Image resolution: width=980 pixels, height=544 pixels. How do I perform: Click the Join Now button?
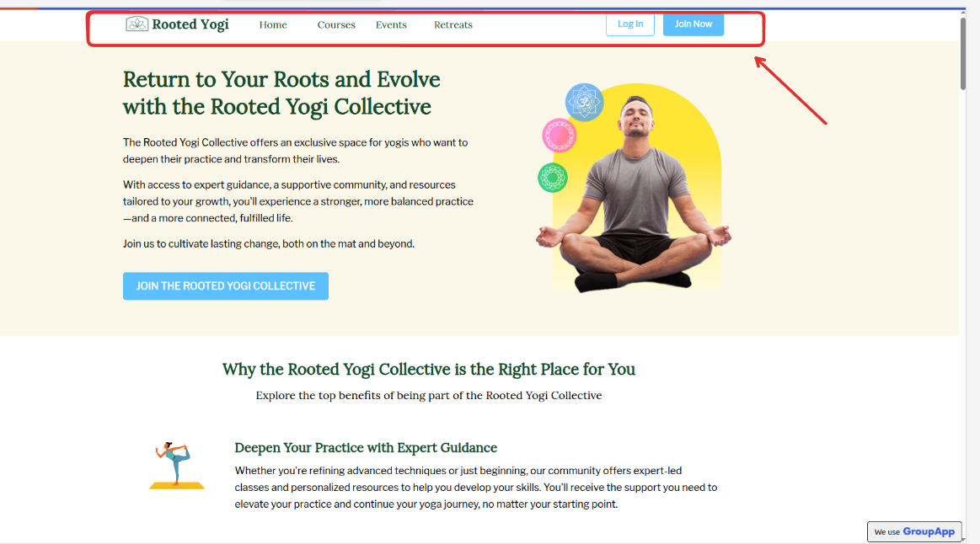pos(693,24)
